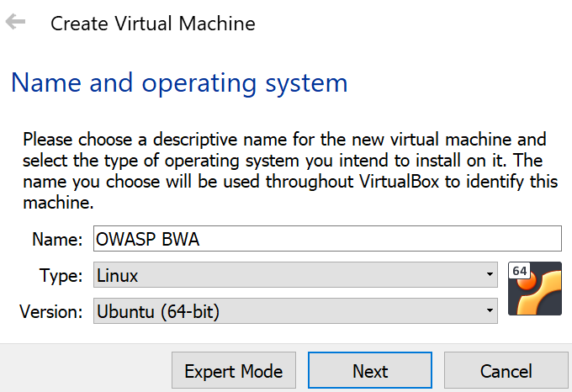Click the OWASP BWA text in the Name field

(148, 238)
